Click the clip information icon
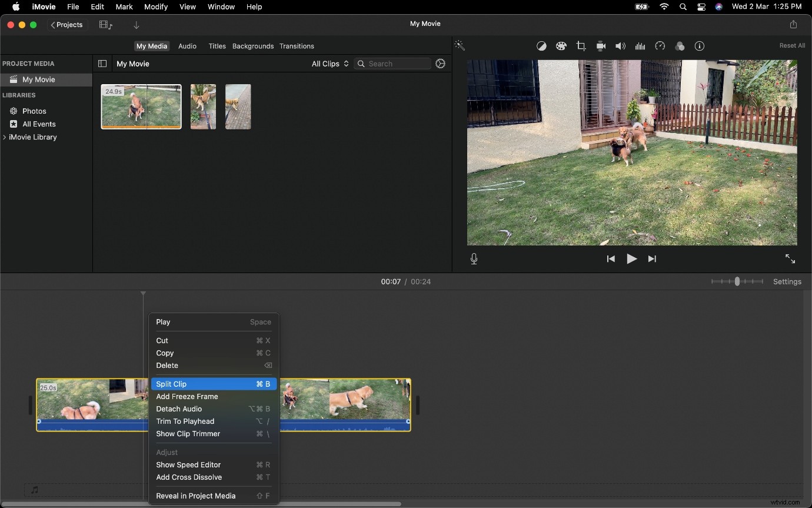Image resolution: width=812 pixels, height=508 pixels. coord(699,46)
